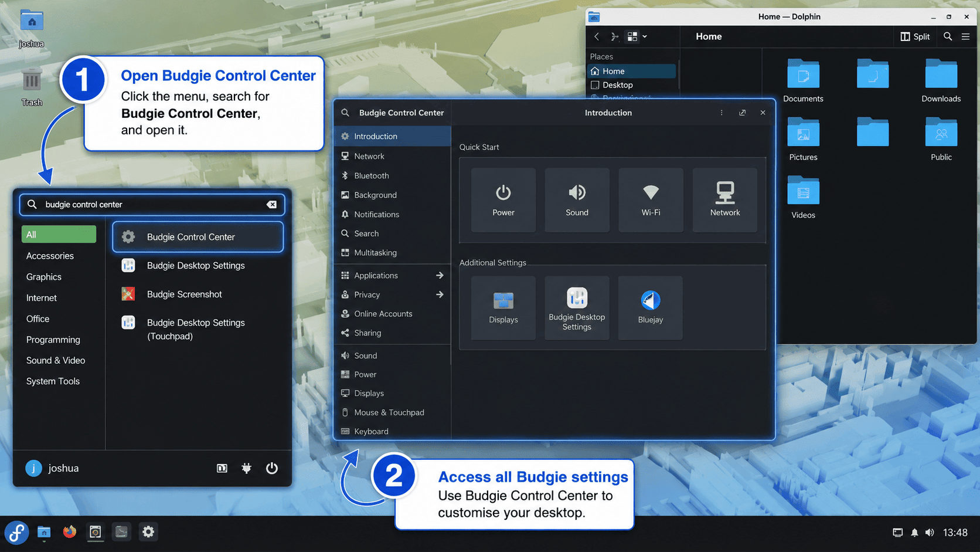The height and width of the screenshot is (552, 980).
Task: Select Multitasking in the settings sidebar
Action: (x=393, y=253)
